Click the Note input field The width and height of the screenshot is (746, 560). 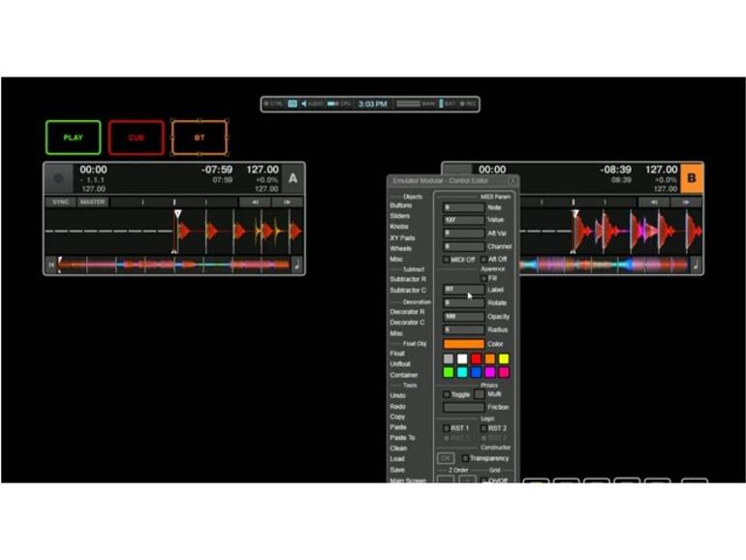tap(463, 207)
